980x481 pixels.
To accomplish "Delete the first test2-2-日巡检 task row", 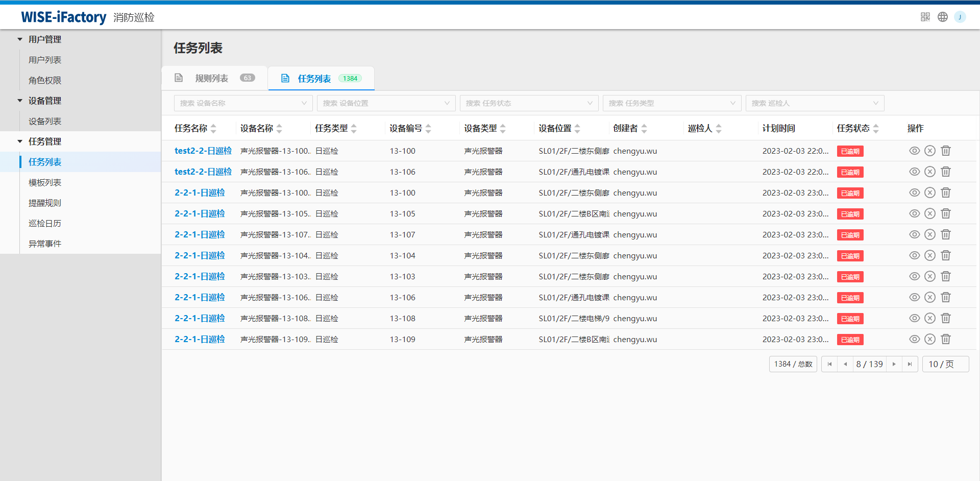I will (945, 151).
